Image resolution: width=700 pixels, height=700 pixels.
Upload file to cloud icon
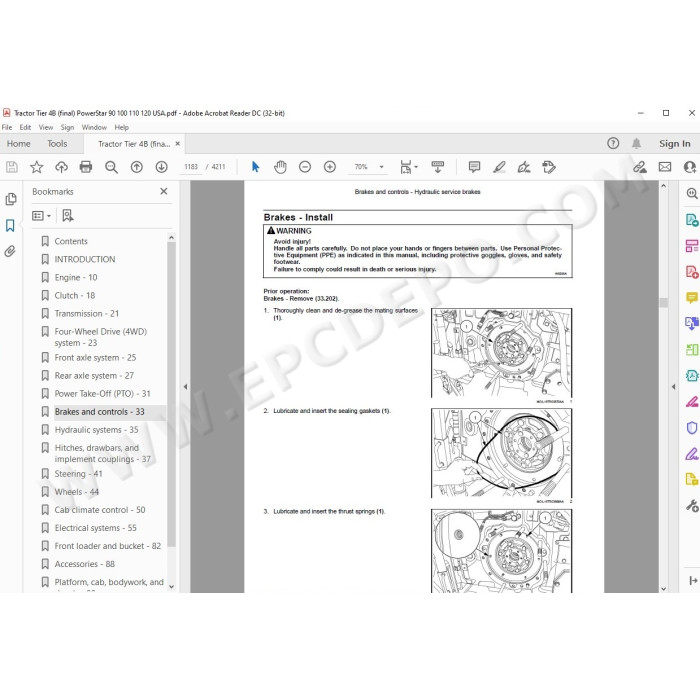(x=61, y=167)
